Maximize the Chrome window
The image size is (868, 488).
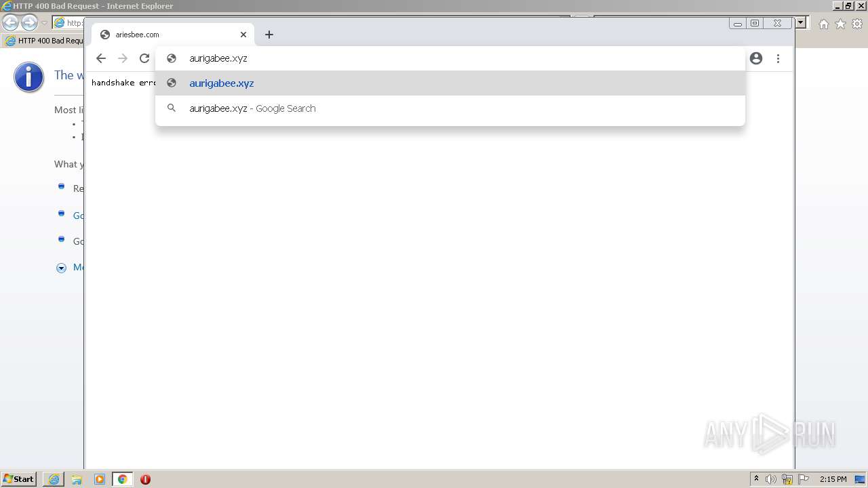tap(755, 24)
